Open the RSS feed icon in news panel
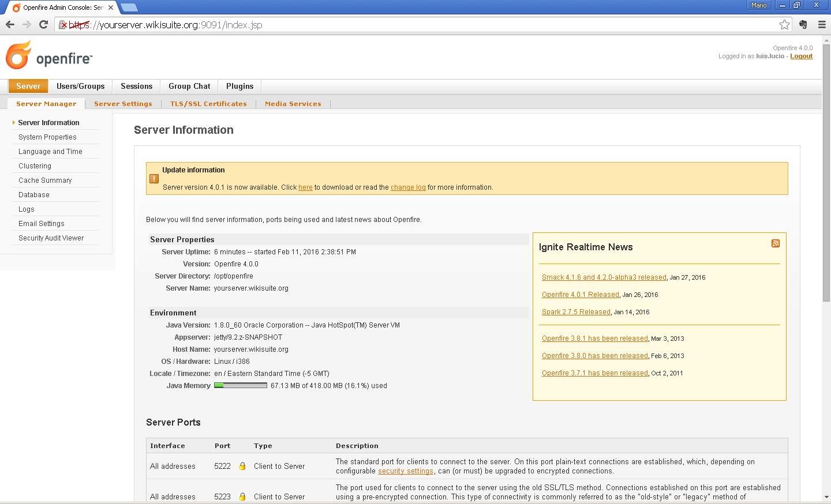The height and width of the screenshot is (504, 831). tap(776, 243)
